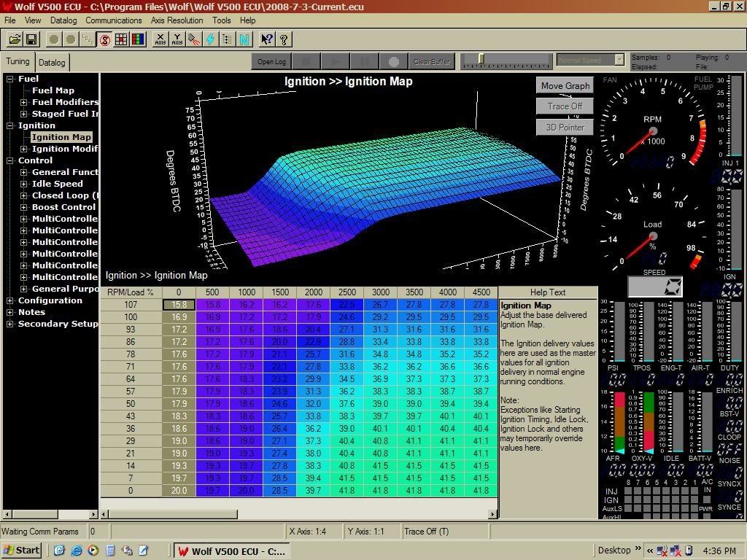The width and height of the screenshot is (747, 560).
Task: Open the Normal Speed dropdown
Action: point(619,60)
